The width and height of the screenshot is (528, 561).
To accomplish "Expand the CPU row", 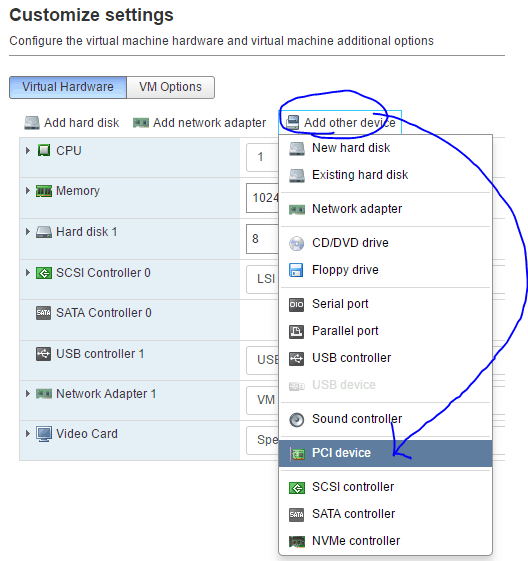I will point(28,151).
